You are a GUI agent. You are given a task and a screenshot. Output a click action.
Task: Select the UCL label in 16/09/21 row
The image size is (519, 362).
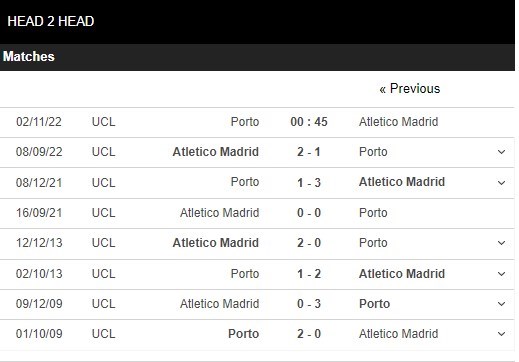pos(104,213)
